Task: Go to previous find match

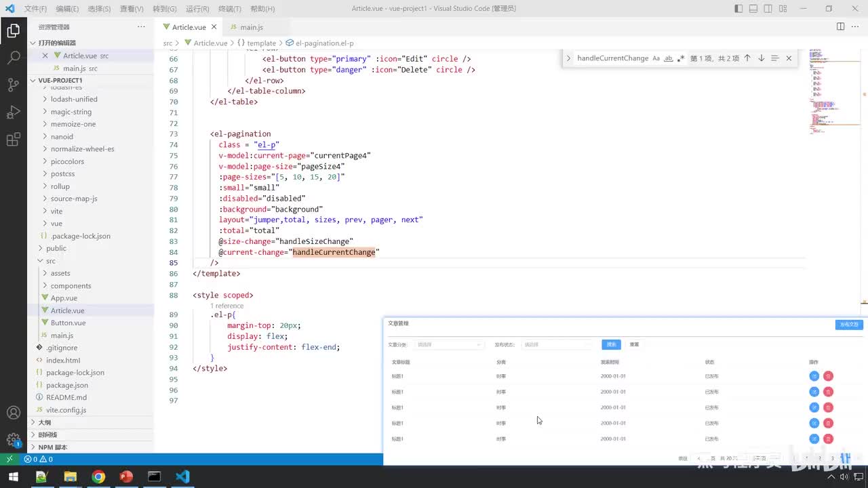Action: 747,58
